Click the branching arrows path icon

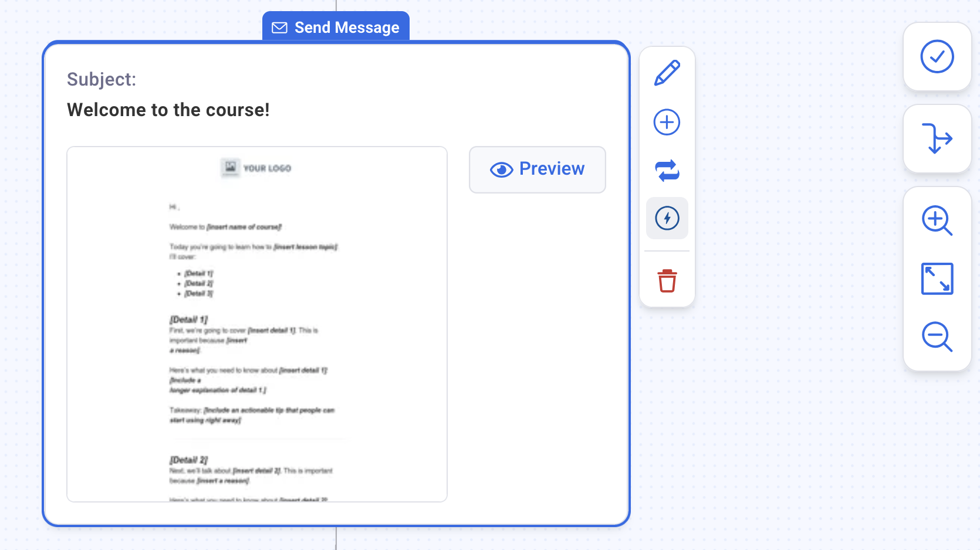tap(937, 138)
